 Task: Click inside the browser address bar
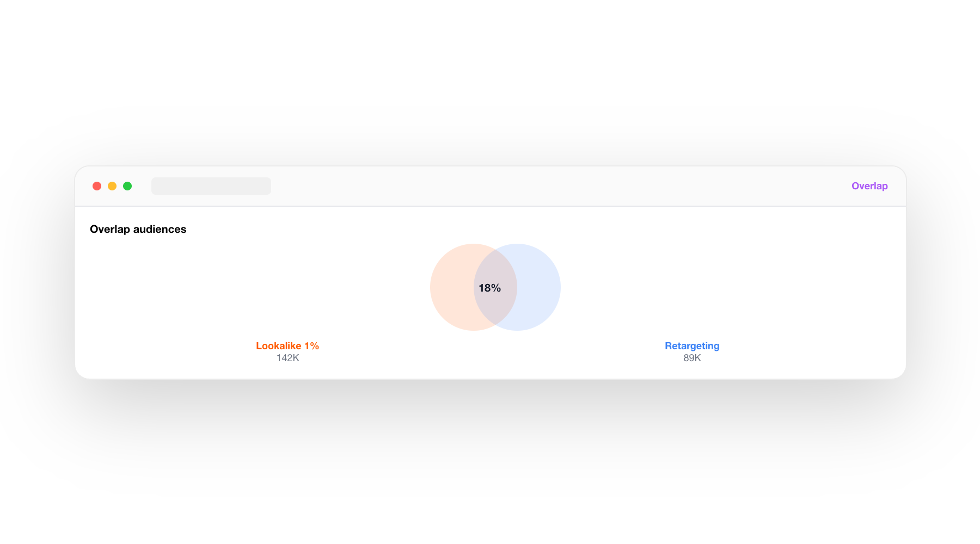(x=211, y=186)
